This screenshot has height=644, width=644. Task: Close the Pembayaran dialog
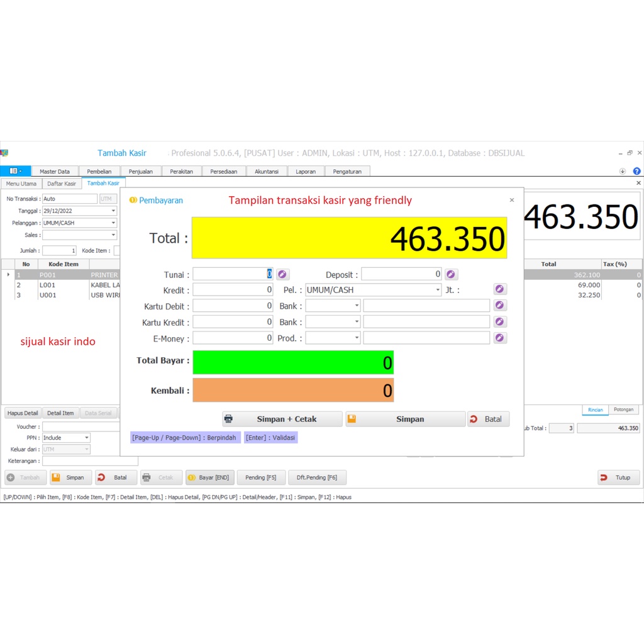[511, 200]
